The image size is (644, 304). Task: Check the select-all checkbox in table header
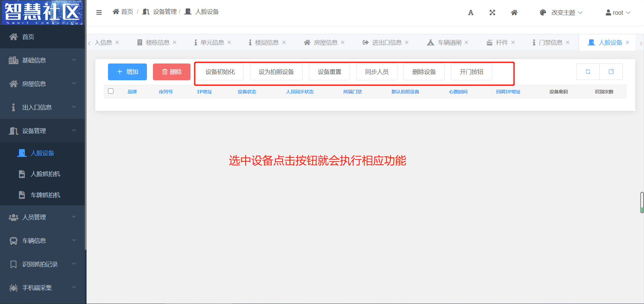(x=111, y=91)
